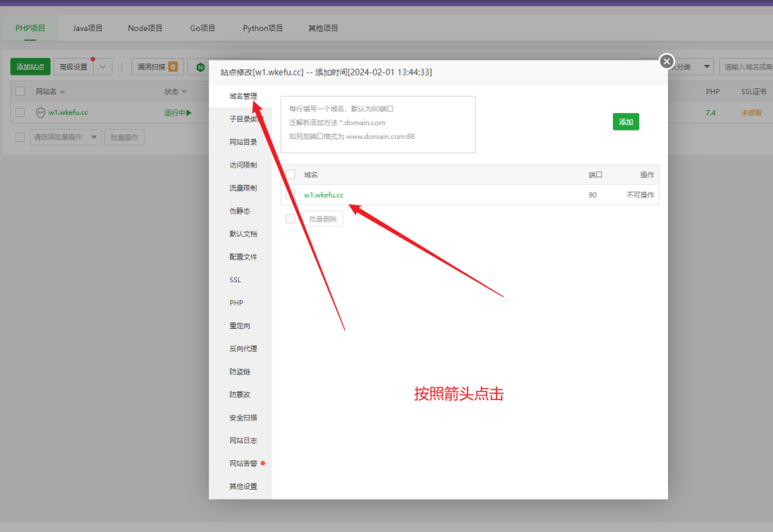
Task: Open the SSL section in sidebar
Action: [236, 280]
